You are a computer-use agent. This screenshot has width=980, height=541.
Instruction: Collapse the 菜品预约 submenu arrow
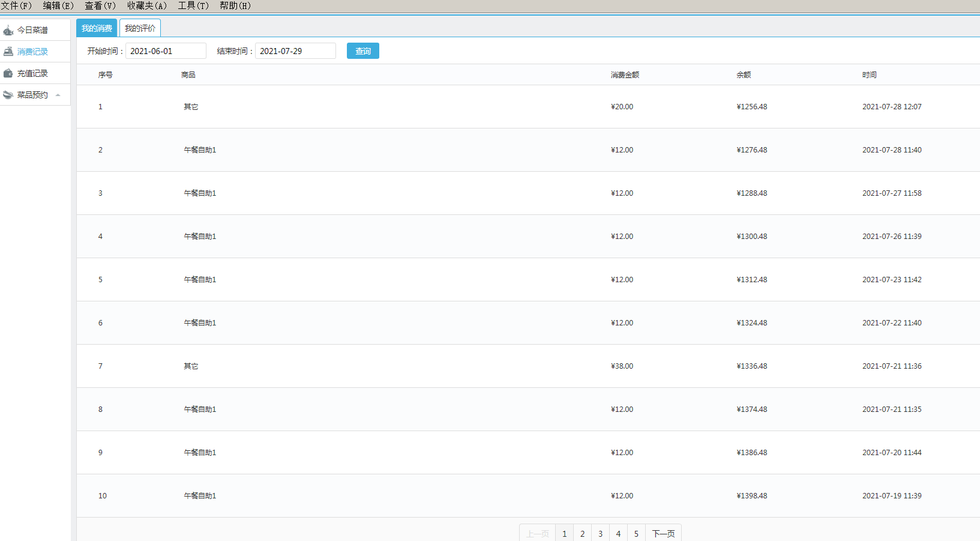58,95
